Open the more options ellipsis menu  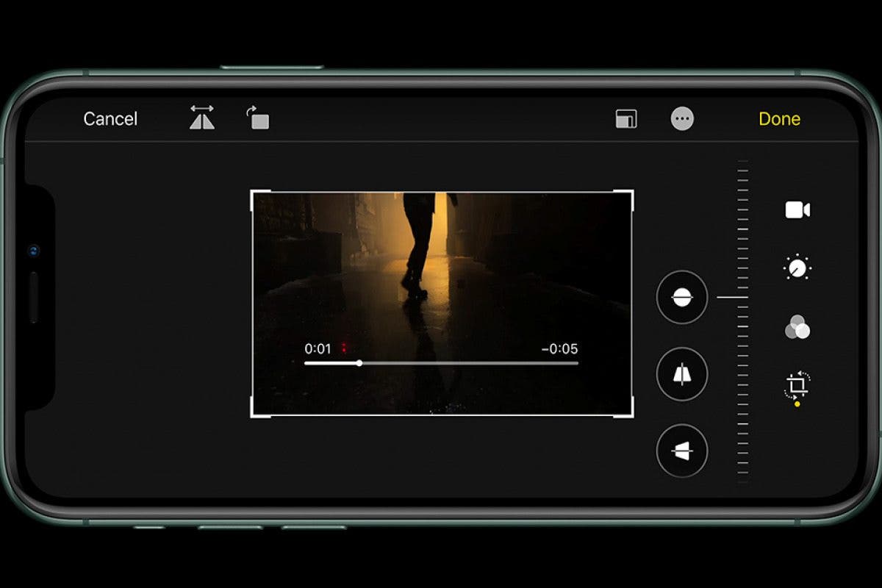point(681,118)
